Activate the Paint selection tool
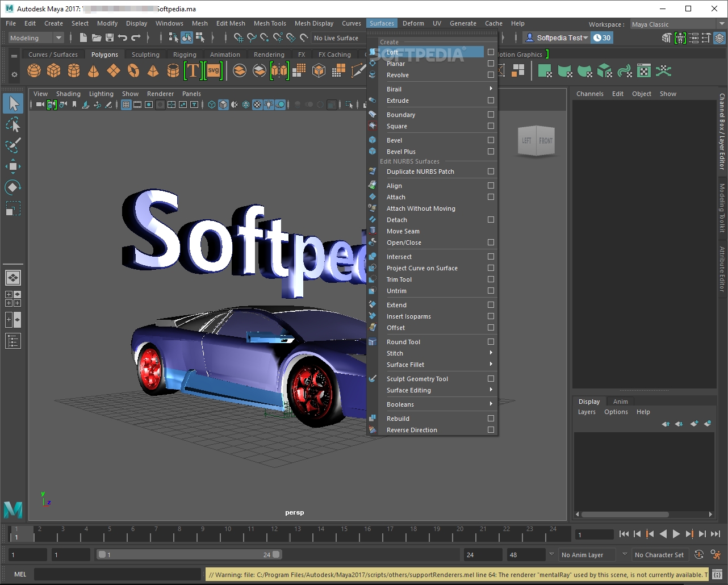Viewport: 728px width, 585px height. coord(13,144)
